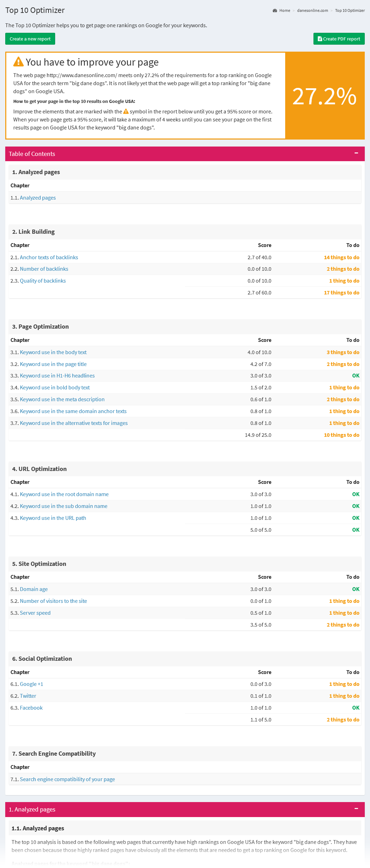Click Create a new report button
This screenshot has width=370, height=868.
[x=30, y=39]
